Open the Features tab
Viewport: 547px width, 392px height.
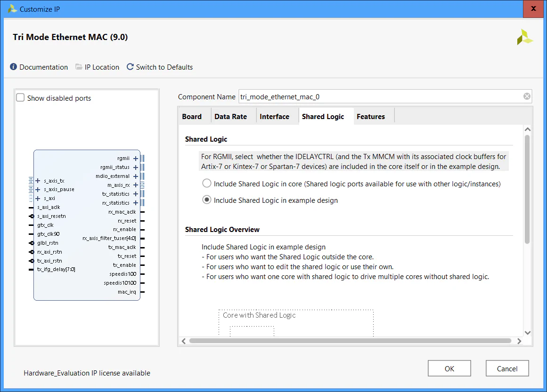point(371,116)
